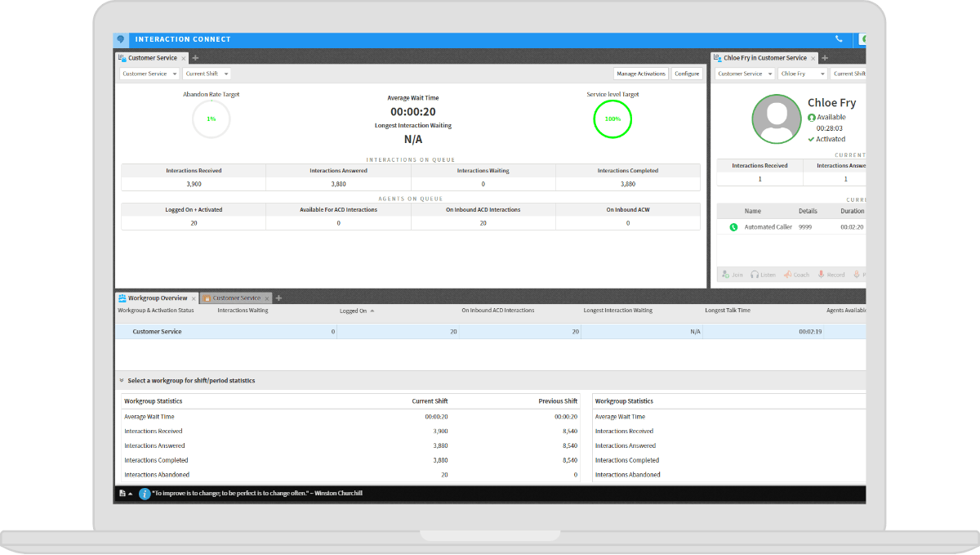
Task: Click the Interactions Abandoned row in left Workgroup Statistics
Action: [x=351, y=475]
